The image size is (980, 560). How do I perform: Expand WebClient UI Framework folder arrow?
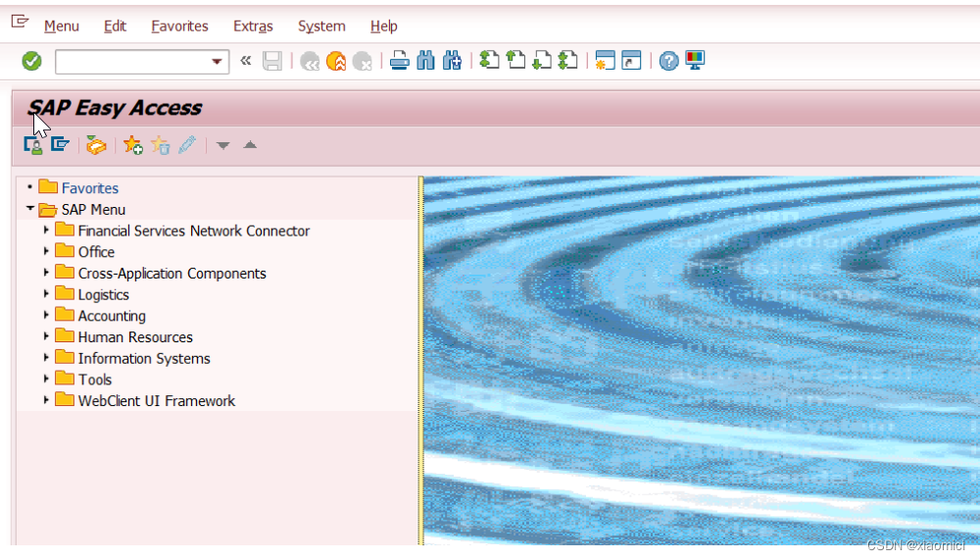[x=46, y=400]
